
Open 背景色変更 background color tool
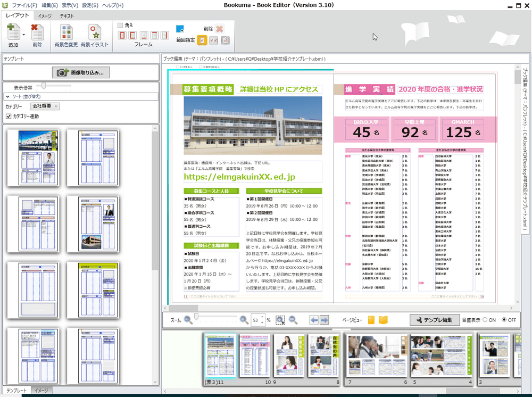click(x=66, y=34)
